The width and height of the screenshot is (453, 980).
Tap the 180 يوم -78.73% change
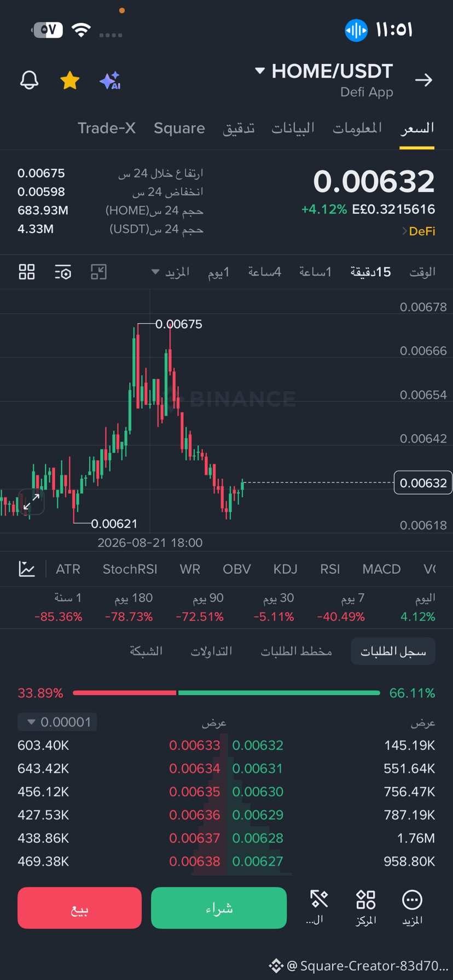click(129, 607)
